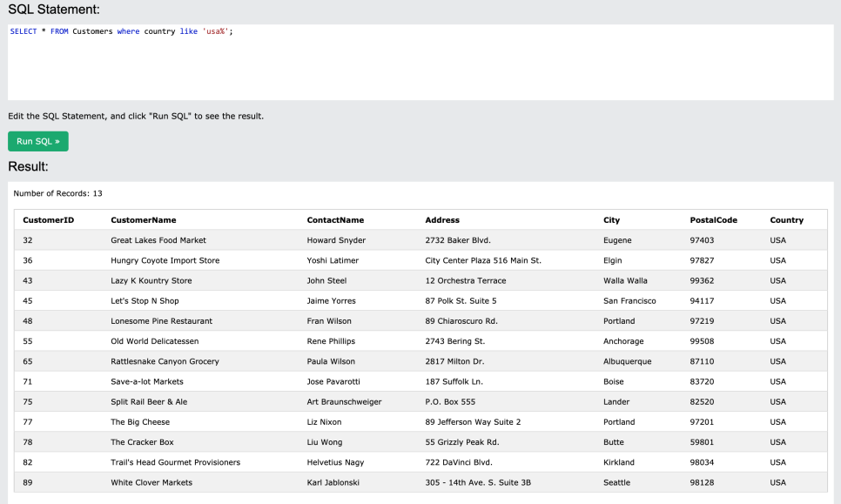Screen dimensions: 841x504
Task: Select the PostalCode column header
Action: coord(713,220)
